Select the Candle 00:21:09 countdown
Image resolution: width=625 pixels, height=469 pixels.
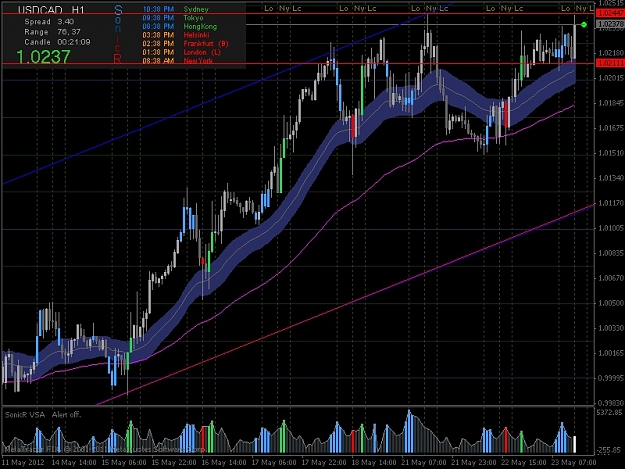coord(57,42)
